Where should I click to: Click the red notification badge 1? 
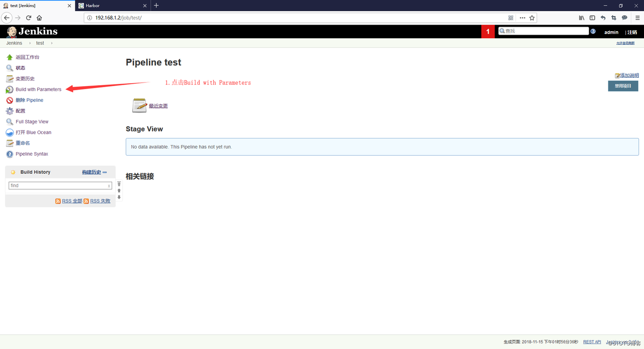[x=488, y=31]
